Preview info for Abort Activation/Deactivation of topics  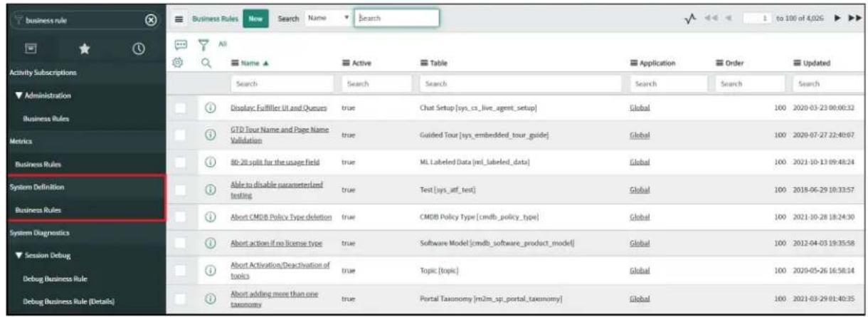coord(209,270)
